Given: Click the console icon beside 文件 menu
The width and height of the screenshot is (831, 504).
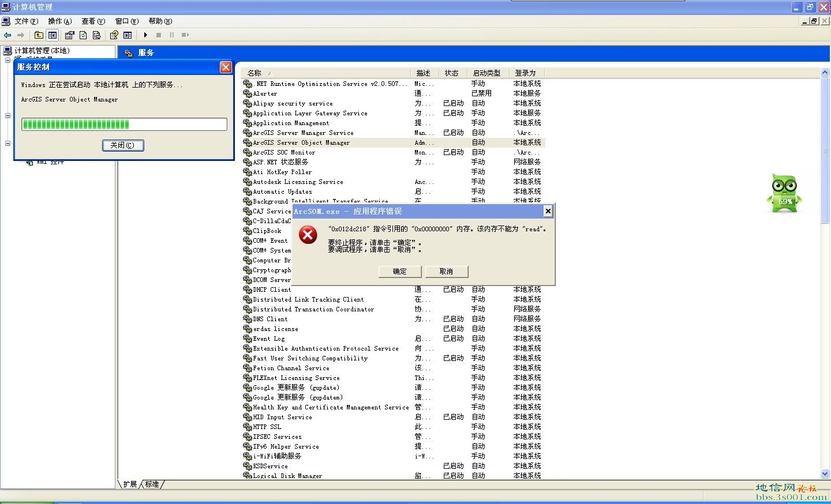Looking at the screenshot, I should [6, 21].
